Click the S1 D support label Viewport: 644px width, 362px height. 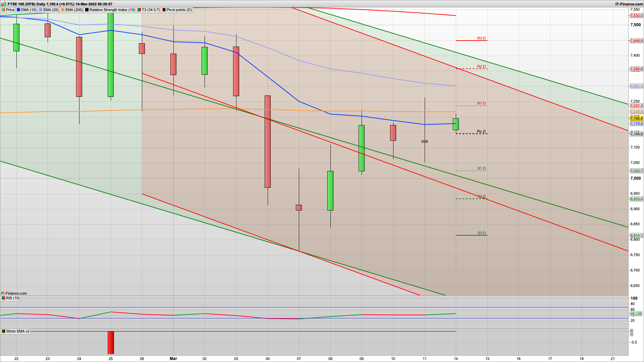tap(481, 168)
